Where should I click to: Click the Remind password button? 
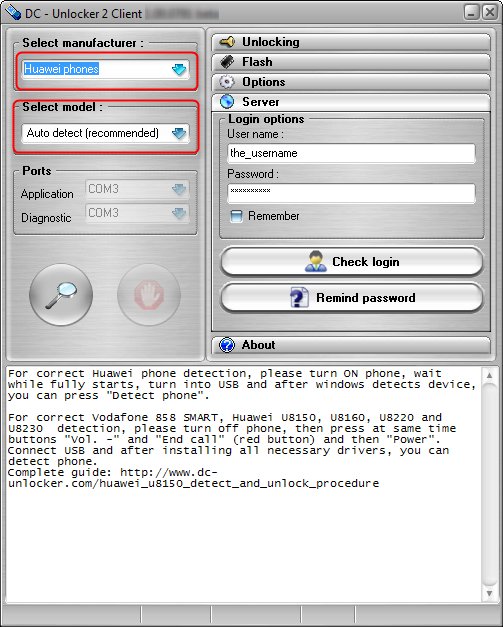(x=351, y=298)
